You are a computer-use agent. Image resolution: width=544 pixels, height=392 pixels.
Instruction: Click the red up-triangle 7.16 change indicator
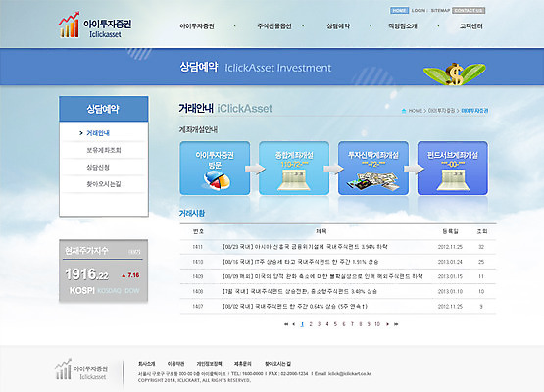click(130, 275)
